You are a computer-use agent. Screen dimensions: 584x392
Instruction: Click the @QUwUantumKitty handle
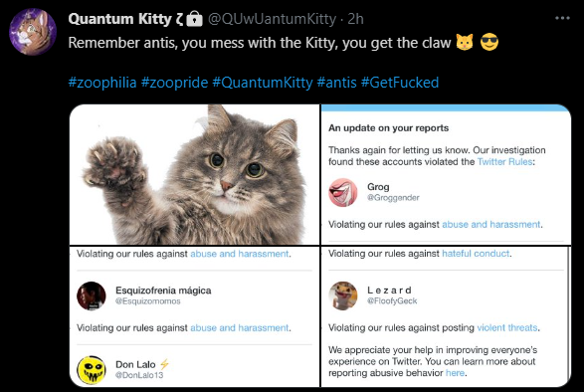(x=272, y=19)
